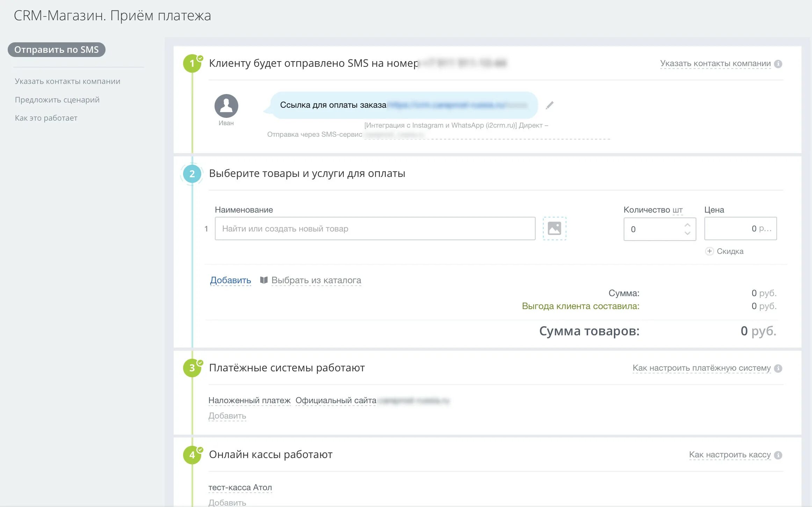Viewport: 812px width, 507px height.
Task: Click Иван user avatar icon
Action: (x=226, y=106)
